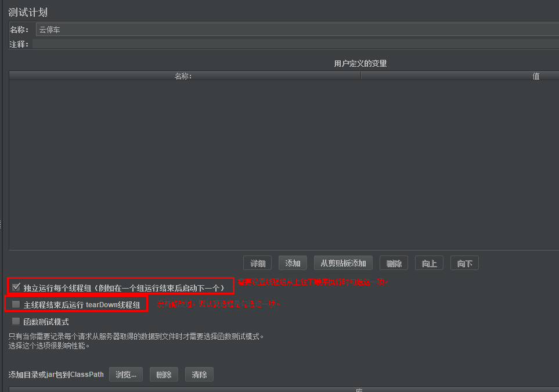Click the 删除 button under variables table
The image size is (559, 392).
[x=394, y=263]
